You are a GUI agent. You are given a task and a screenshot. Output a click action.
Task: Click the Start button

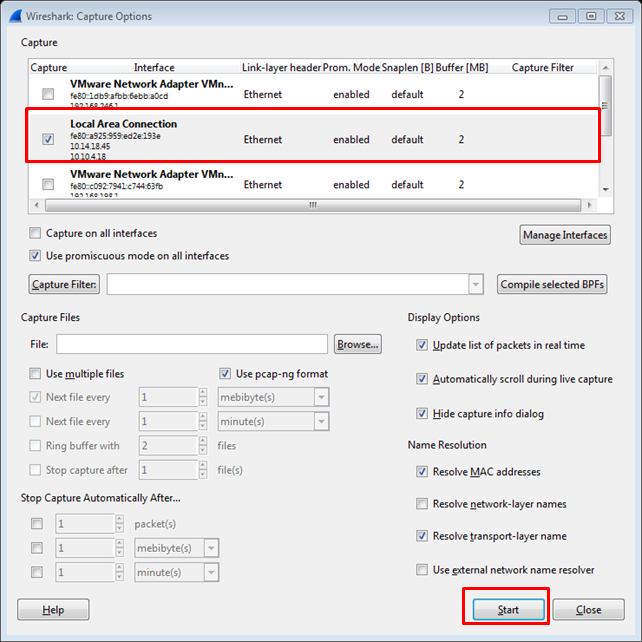[509, 610]
